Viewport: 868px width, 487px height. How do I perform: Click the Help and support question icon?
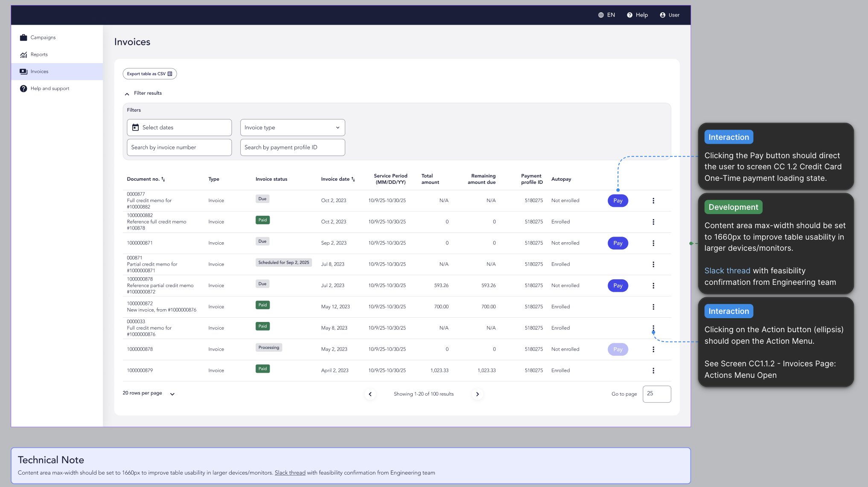[x=23, y=89]
